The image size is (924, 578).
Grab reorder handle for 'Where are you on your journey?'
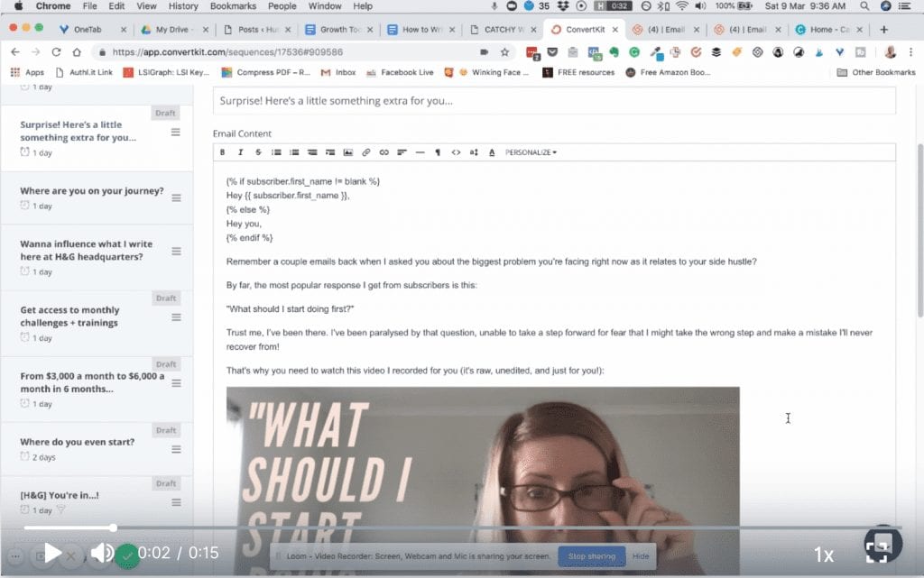coord(176,198)
